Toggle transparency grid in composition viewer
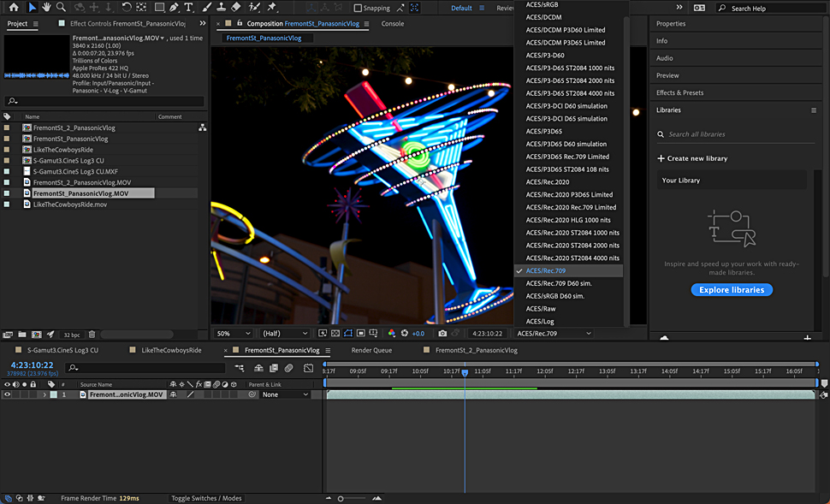Screen dimensions: 830x504 coord(335,334)
